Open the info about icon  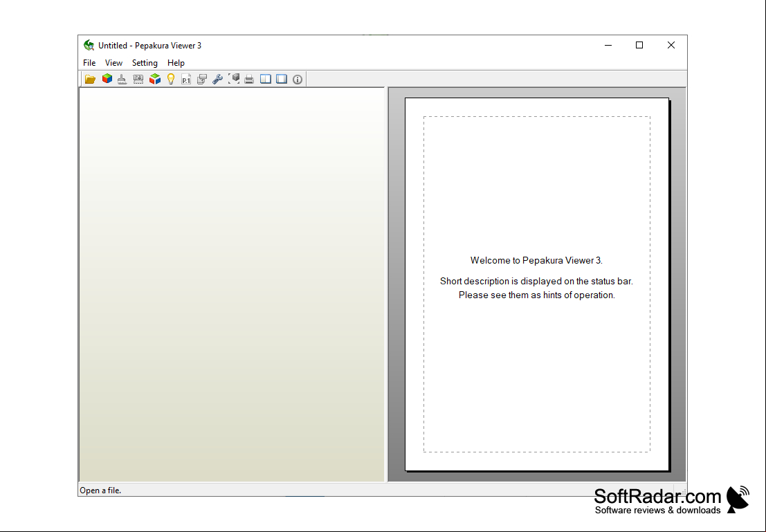tap(298, 79)
